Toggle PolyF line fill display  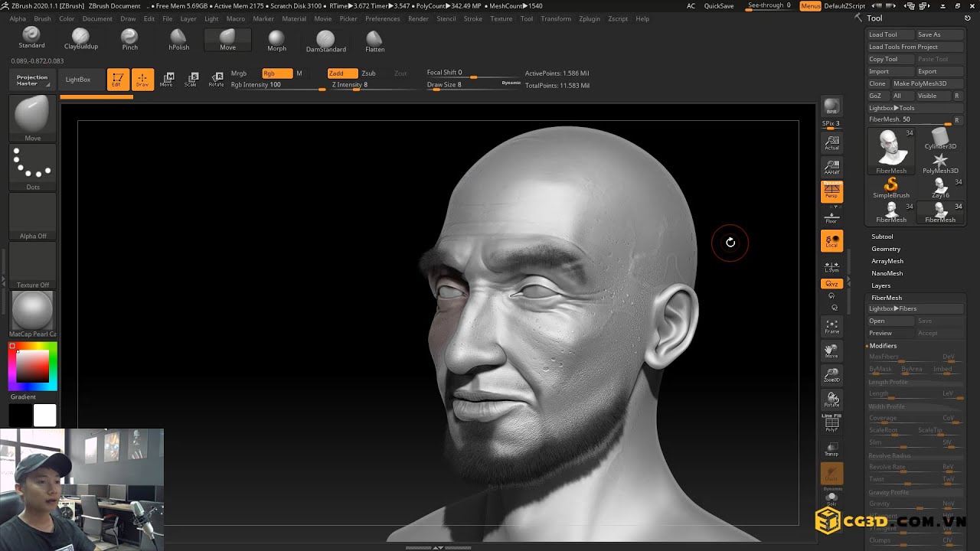[x=831, y=423]
